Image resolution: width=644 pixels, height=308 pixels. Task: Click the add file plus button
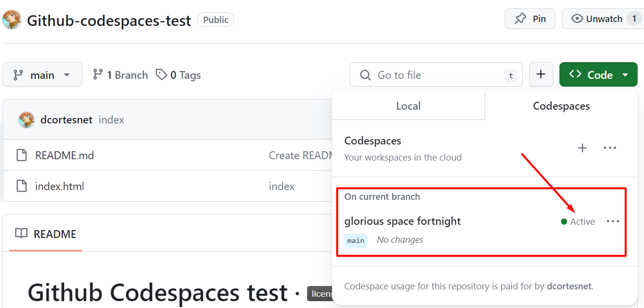click(x=541, y=74)
